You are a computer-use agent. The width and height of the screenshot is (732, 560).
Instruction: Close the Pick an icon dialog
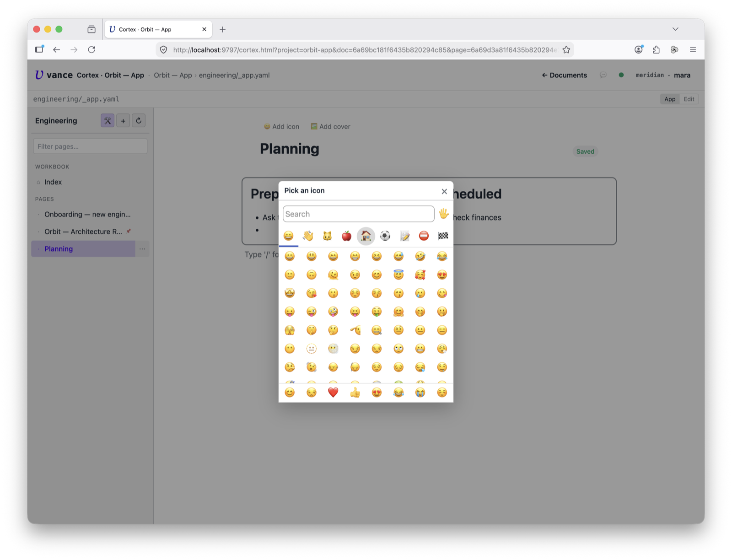pos(444,191)
